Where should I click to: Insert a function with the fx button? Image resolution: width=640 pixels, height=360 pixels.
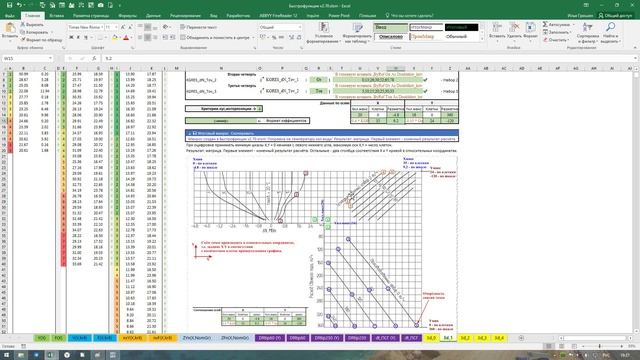(94, 58)
